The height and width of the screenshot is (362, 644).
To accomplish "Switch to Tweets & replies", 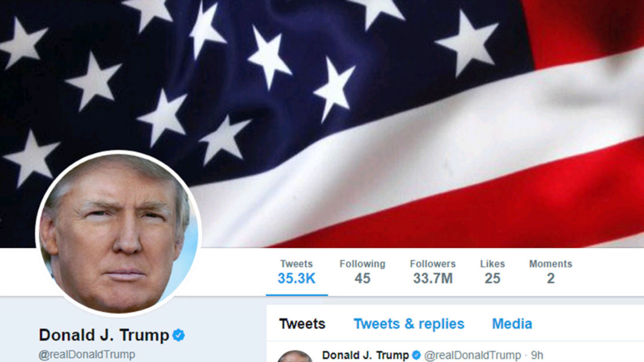I will pos(409,324).
